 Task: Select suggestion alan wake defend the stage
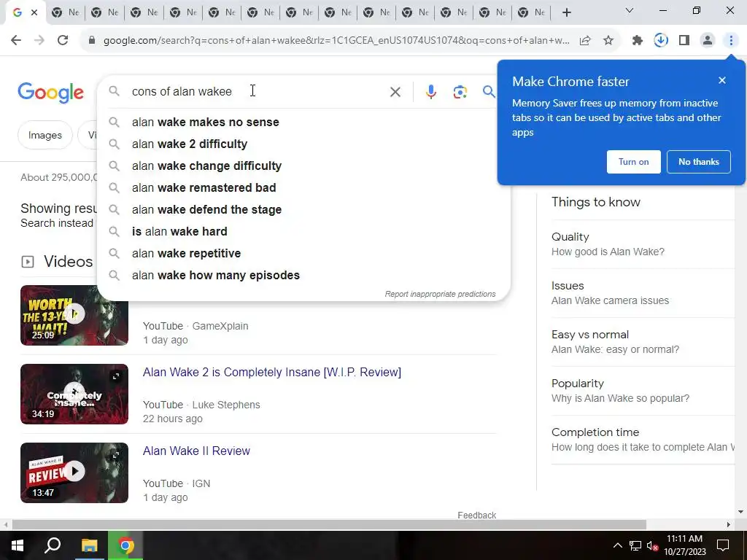303,209
